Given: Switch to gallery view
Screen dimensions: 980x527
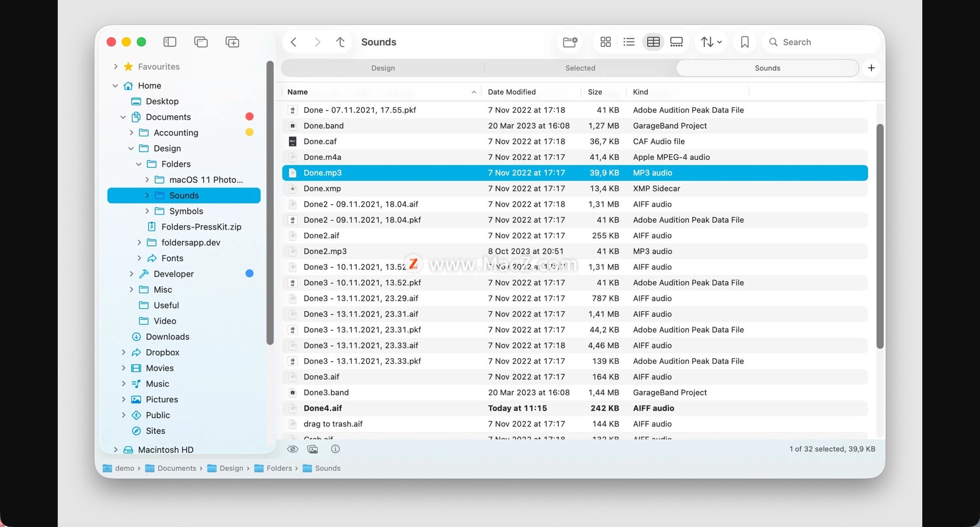Looking at the screenshot, I should click(x=676, y=42).
